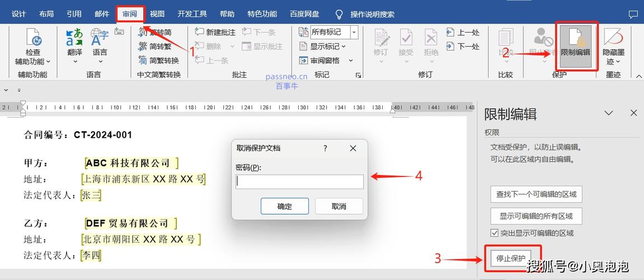Switch to the 邮件 tab

pos(102,14)
